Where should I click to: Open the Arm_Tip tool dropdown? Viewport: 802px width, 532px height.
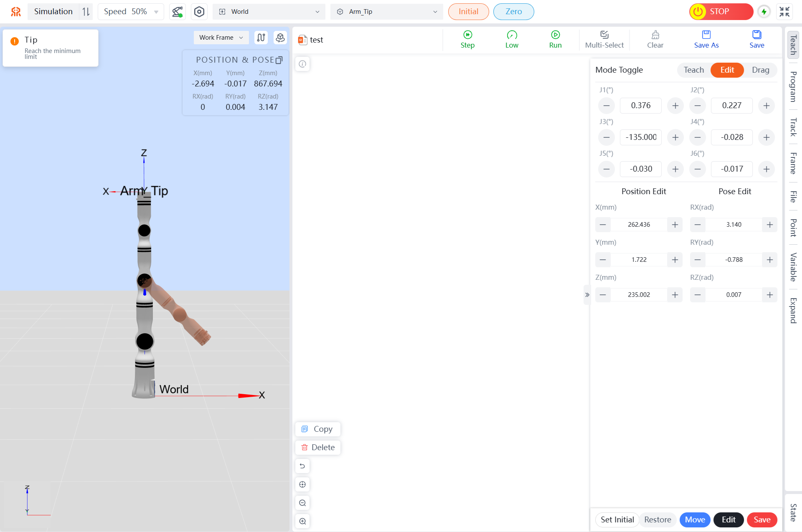[x=386, y=12]
